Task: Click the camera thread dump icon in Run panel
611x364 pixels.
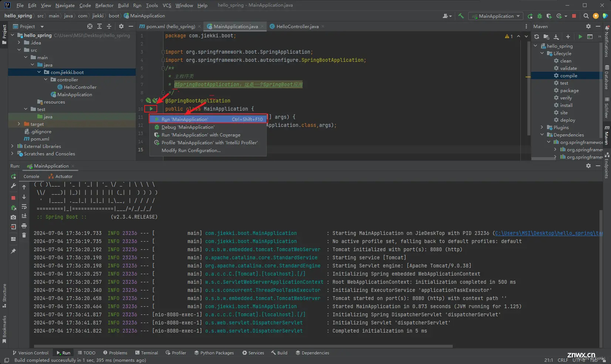Action: click(13, 217)
